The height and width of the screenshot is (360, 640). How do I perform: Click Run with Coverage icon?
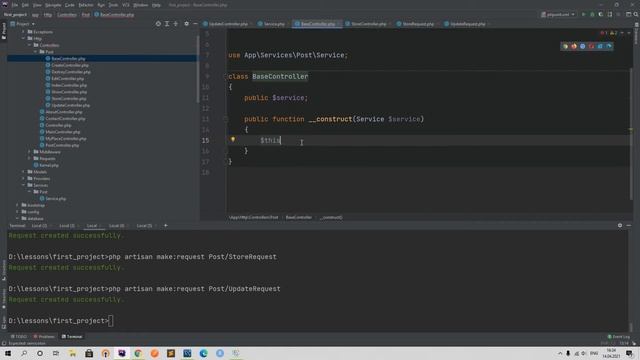point(601,14)
